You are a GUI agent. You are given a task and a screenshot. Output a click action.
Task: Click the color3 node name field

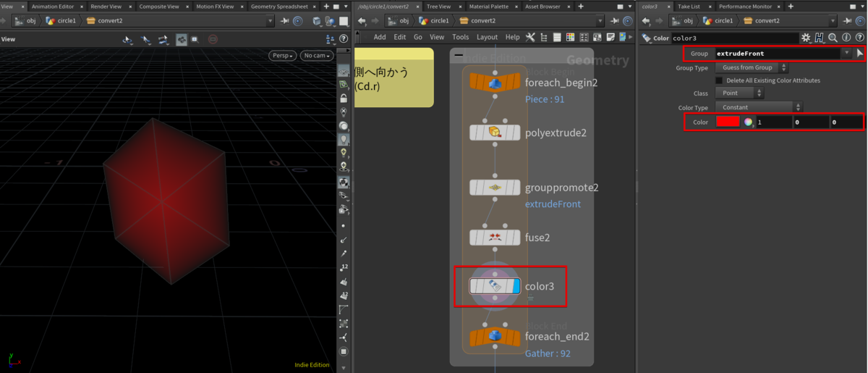coord(734,38)
